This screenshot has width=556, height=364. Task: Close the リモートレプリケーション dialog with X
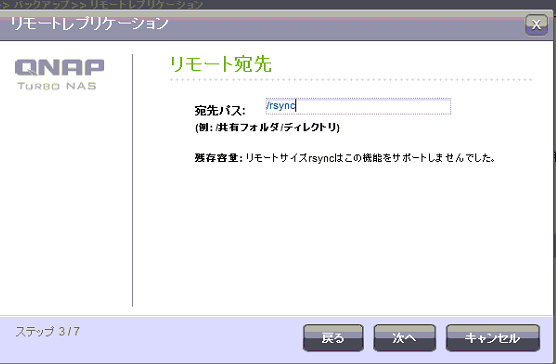536,25
